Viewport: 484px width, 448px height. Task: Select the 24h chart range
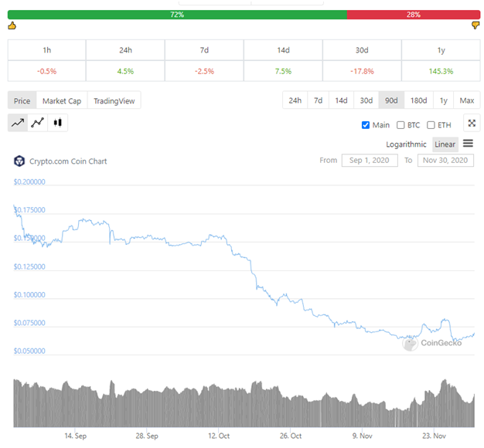click(x=295, y=100)
